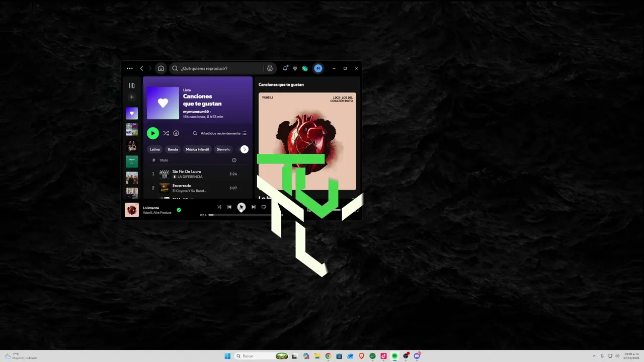This screenshot has height=362, width=644.
Task: Open the green Top 50 sidebar playlist
Action: (132, 161)
